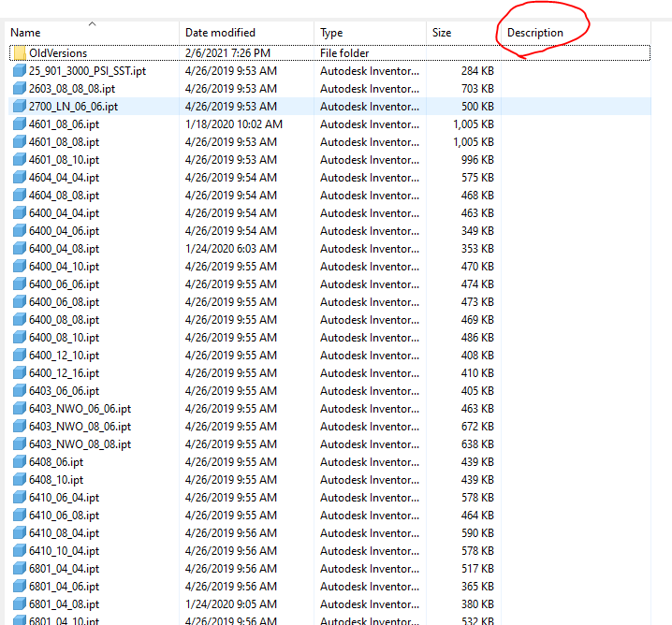This screenshot has width=672, height=625.
Task: Click the 408 KB size value
Action: [x=477, y=356]
